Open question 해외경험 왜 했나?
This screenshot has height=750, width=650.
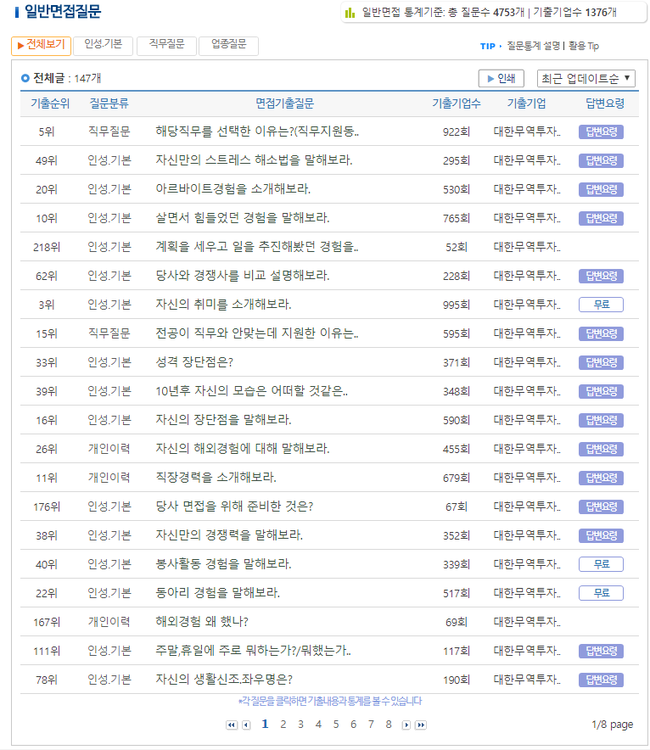pyautogui.click(x=202, y=622)
